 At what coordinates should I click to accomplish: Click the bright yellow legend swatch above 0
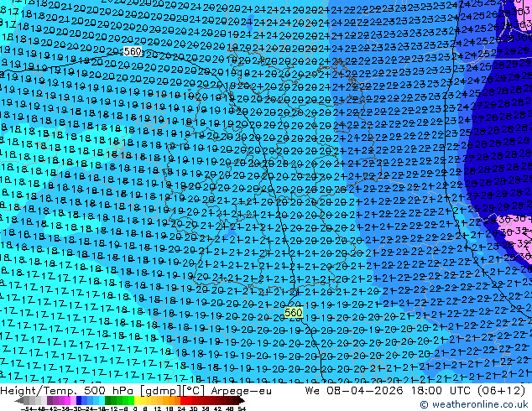(137, 400)
